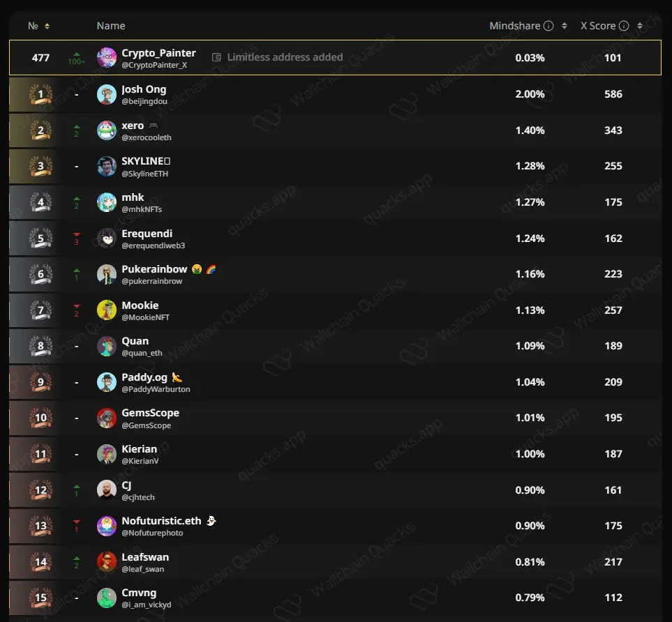Open Pukerainbow's profile name
This screenshot has height=622, width=672.
tap(154, 269)
